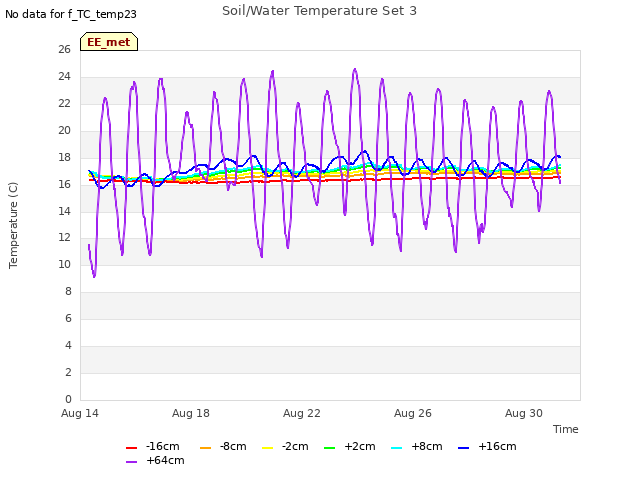Viewport: 640px width, 480px height.
Task: Click the 26 y-axis tick label
Action: click(x=64, y=49)
